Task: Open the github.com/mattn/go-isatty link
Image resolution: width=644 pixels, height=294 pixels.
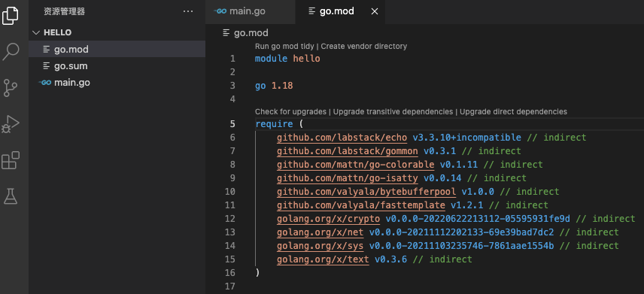Action: (348, 178)
